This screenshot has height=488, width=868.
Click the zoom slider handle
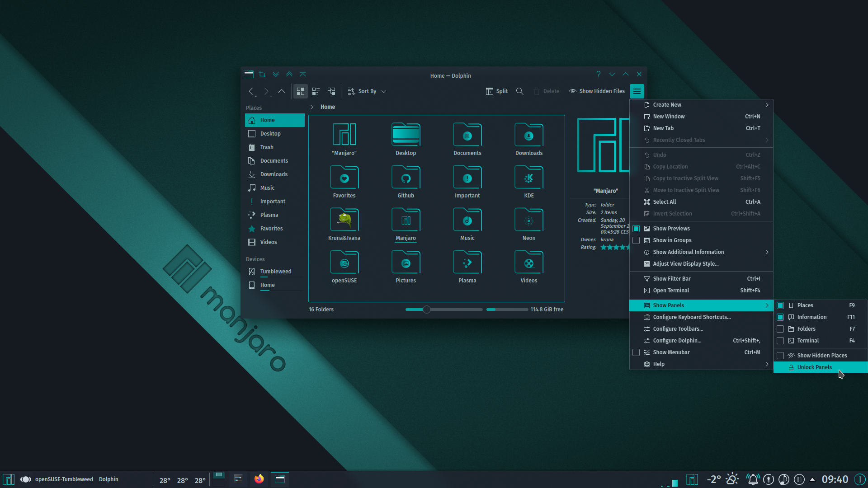point(426,310)
